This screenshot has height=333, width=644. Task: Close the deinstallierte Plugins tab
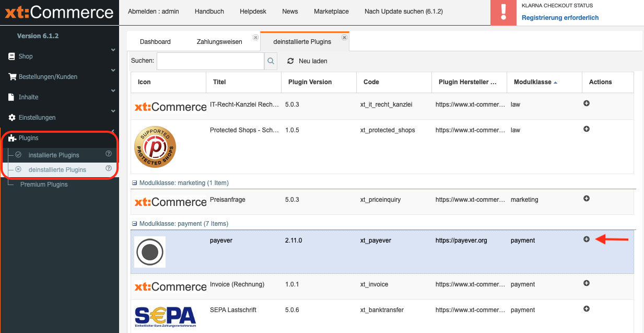[x=344, y=37]
